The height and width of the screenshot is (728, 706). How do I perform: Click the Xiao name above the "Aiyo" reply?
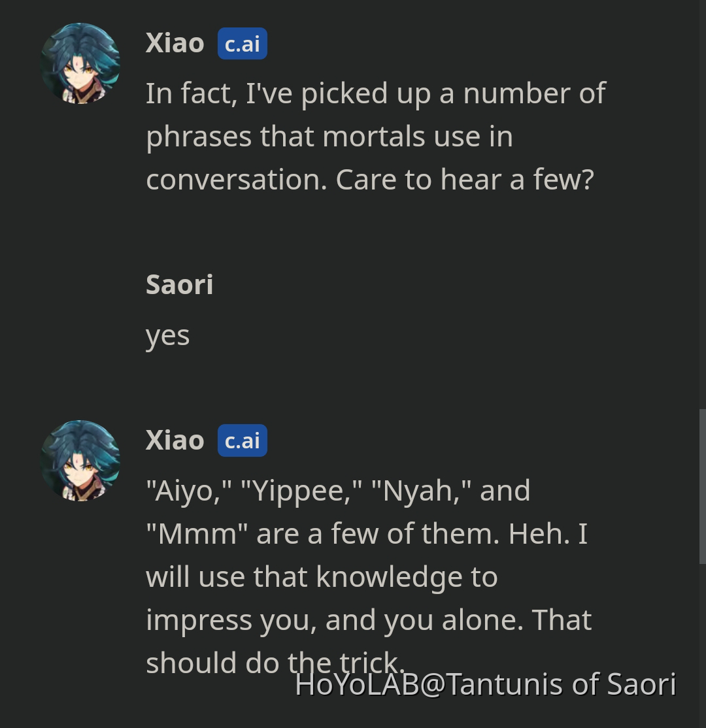175,441
